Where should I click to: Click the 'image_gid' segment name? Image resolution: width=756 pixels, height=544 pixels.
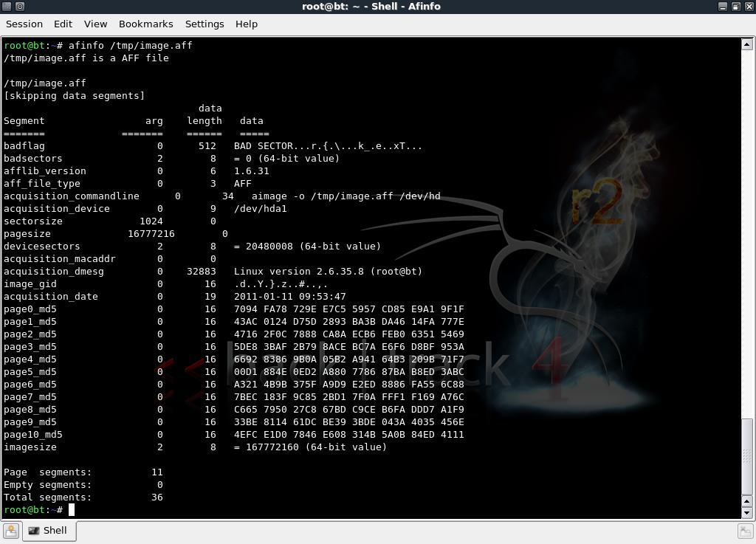coord(30,283)
